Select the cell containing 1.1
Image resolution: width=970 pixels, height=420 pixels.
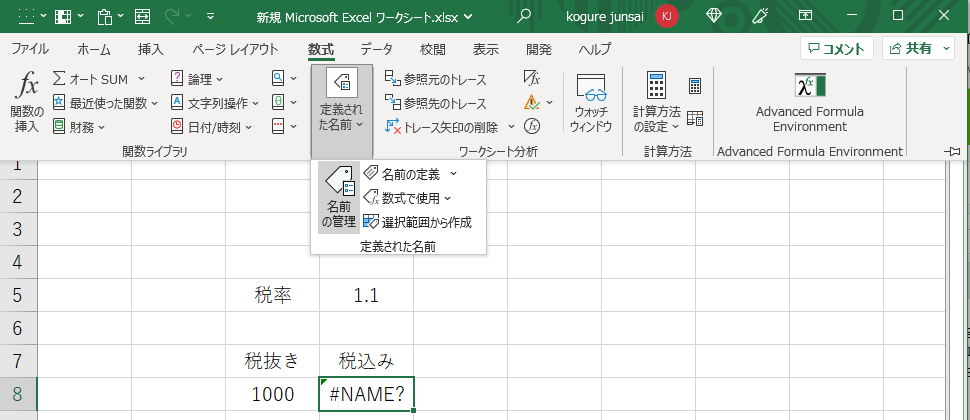367,295
